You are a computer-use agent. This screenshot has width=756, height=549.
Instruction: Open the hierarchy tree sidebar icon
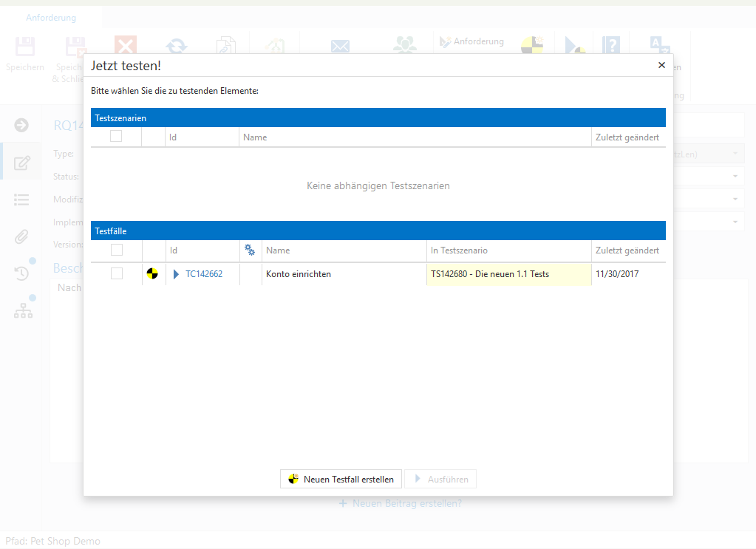[x=22, y=311]
